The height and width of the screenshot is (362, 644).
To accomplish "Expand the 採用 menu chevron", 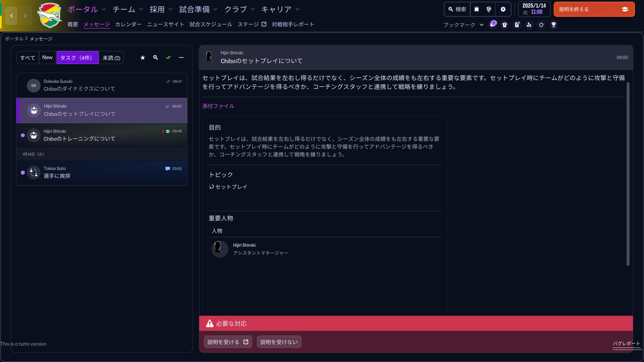I will (170, 9).
